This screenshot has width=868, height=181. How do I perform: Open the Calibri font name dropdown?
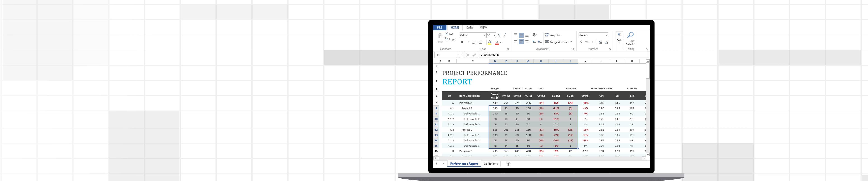[x=485, y=35]
